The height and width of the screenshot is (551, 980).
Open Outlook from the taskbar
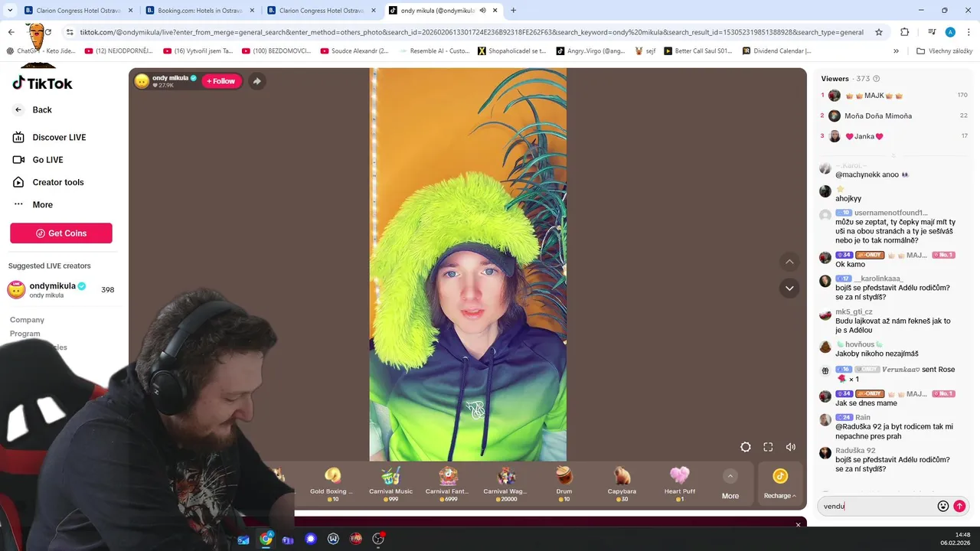tap(243, 539)
